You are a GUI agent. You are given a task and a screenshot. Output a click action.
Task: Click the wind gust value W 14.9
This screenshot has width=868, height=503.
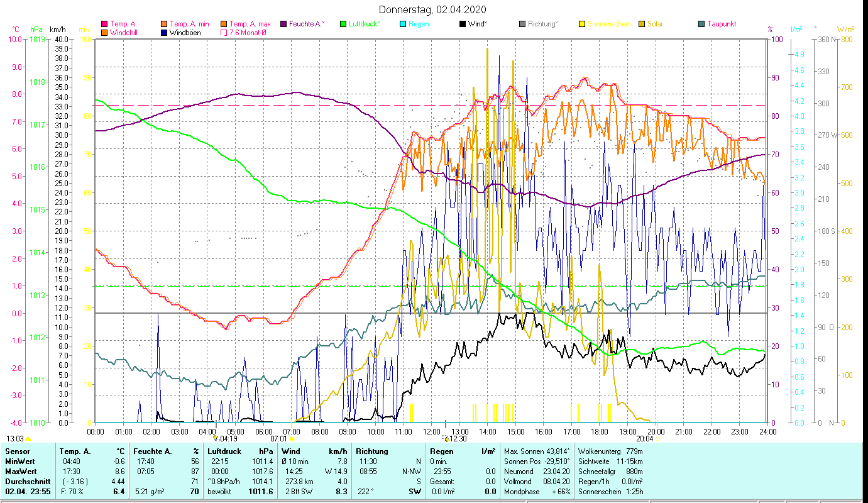336,472
